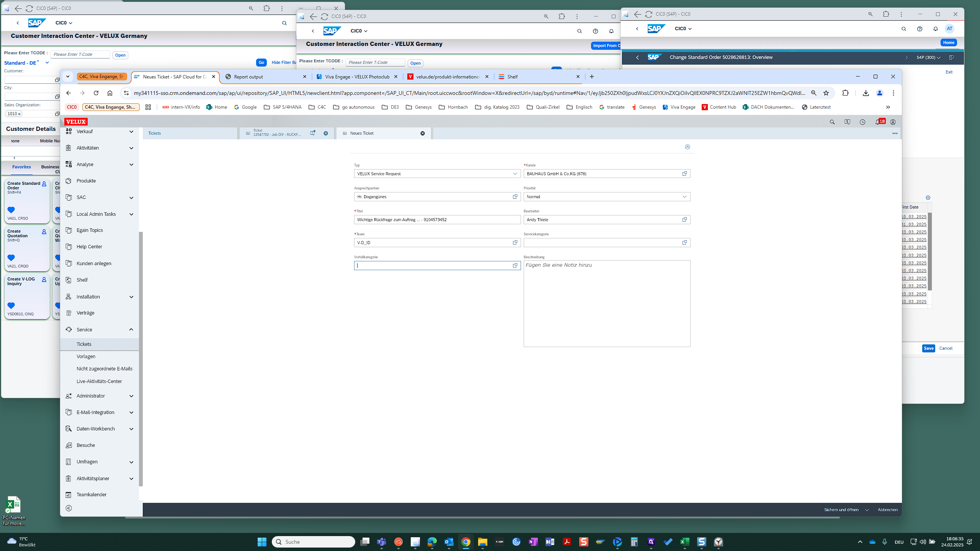The height and width of the screenshot is (551, 980).
Task: Open the ticket 12547792 tab's pop-out icon
Action: pyautogui.click(x=313, y=133)
